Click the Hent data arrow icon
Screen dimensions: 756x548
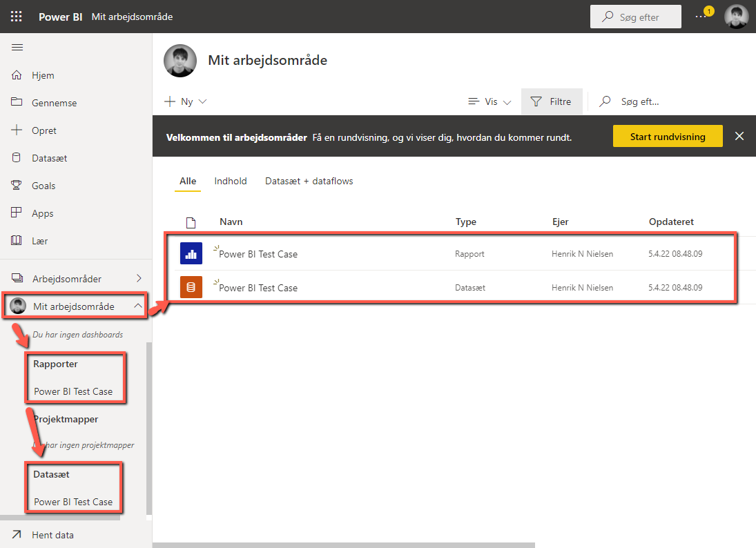point(17,534)
